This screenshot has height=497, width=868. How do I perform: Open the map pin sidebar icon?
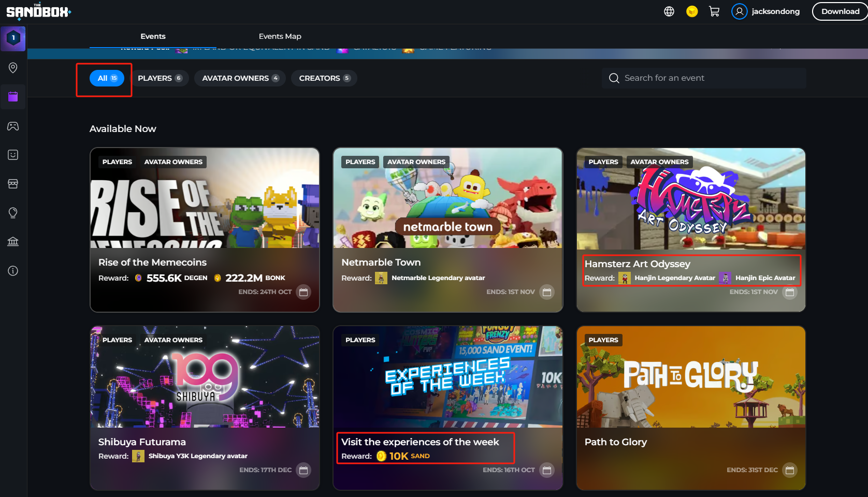coord(13,68)
